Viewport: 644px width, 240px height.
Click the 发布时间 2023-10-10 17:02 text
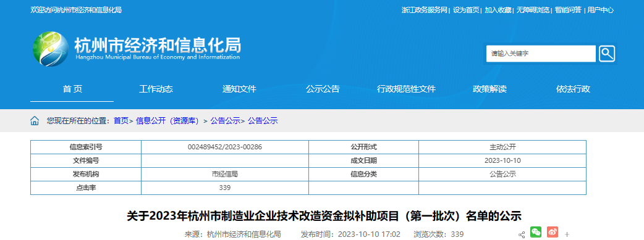[x=350, y=234]
